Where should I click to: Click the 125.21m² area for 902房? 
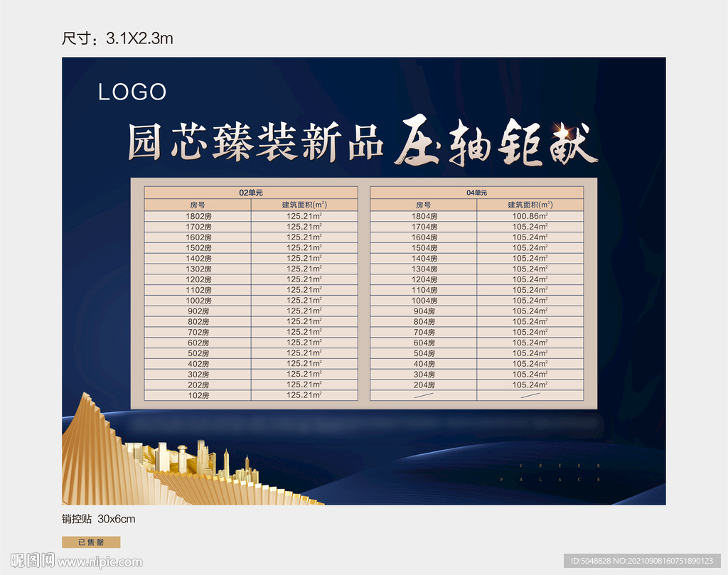pyautogui.click(x=304, y=311)
